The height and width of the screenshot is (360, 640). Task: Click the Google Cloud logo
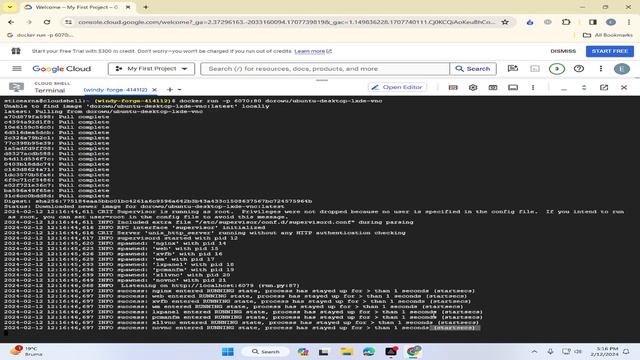62,69
